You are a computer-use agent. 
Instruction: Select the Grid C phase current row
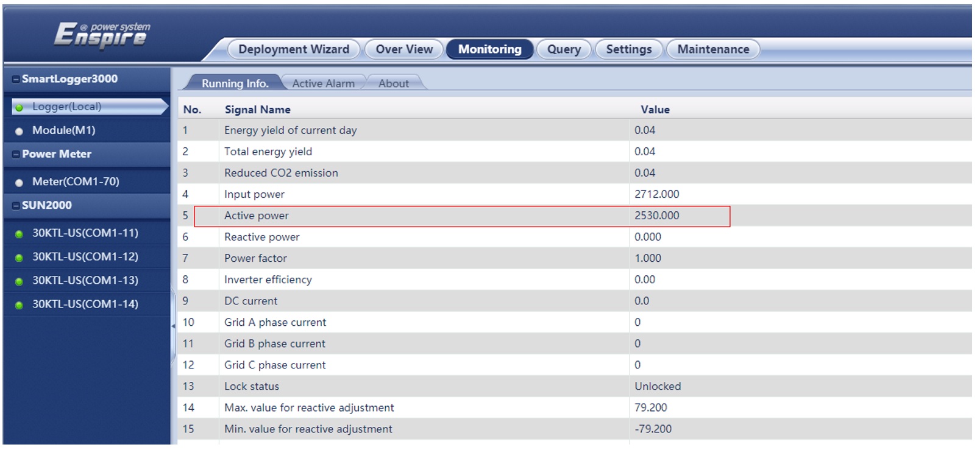(574, 365)
